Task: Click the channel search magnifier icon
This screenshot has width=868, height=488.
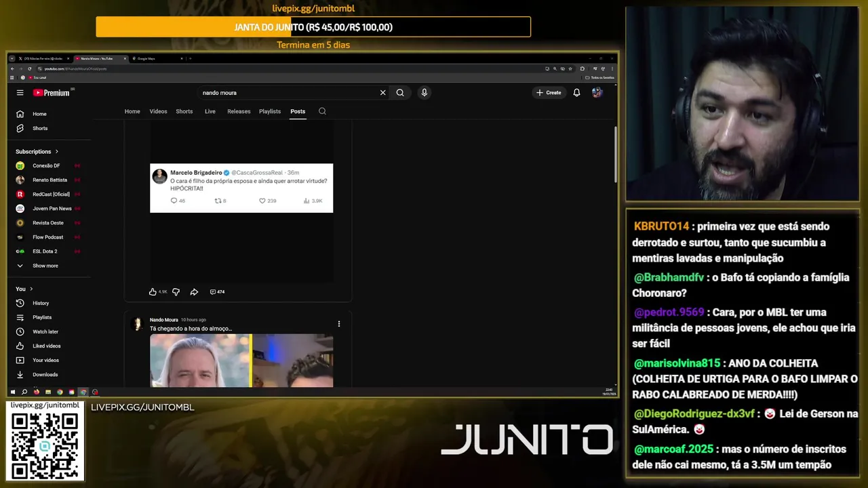Action: tap(322, 111)
